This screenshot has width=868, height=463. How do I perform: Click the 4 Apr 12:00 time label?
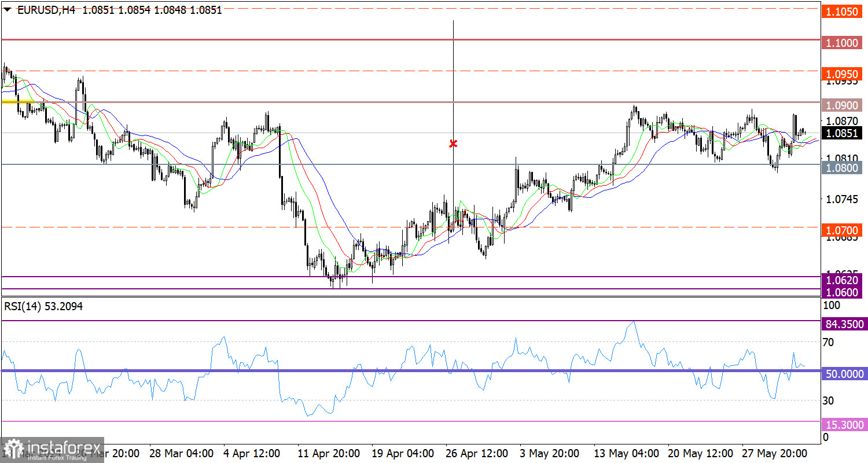click(252, 453)
